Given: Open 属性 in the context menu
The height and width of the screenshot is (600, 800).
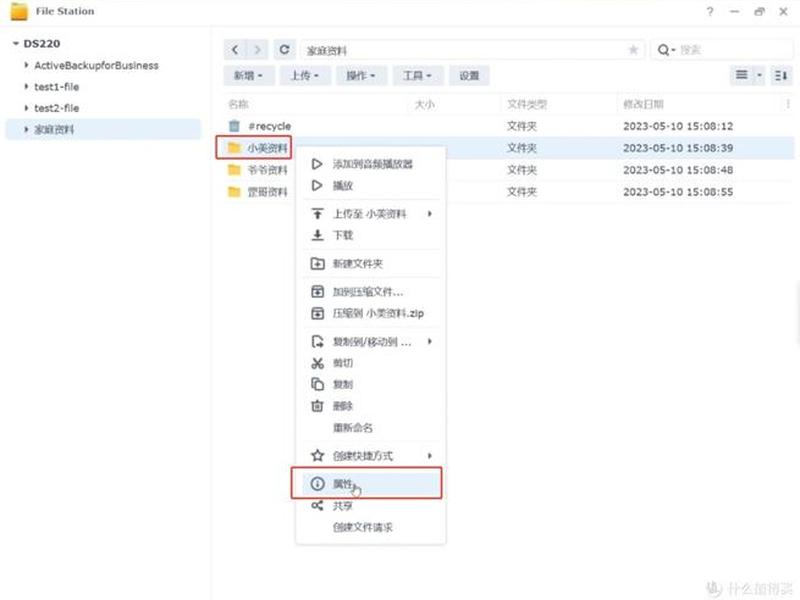Looking at the screenshot, I should pos(371,483).
